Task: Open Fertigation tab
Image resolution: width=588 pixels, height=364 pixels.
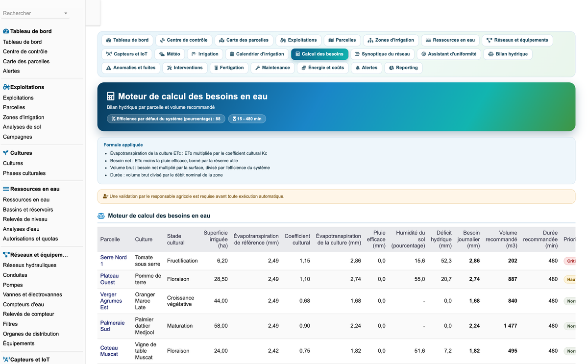Action: coord(229,68)
